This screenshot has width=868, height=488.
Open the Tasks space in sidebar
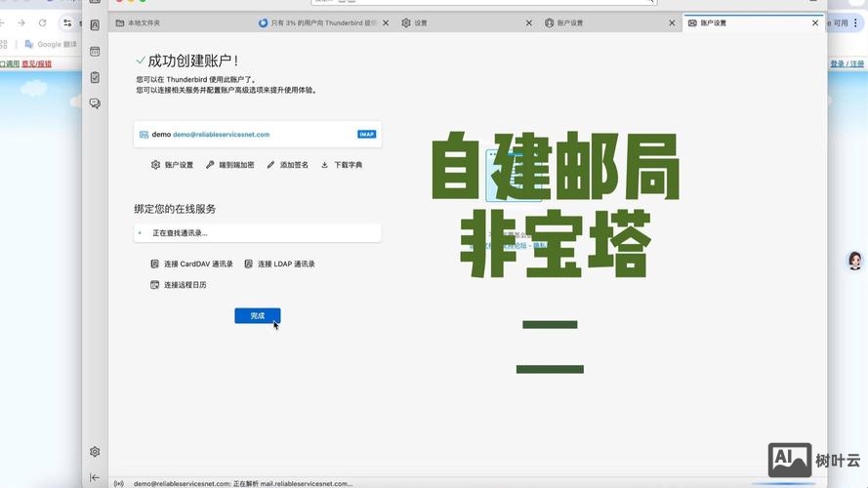(95, 77)
